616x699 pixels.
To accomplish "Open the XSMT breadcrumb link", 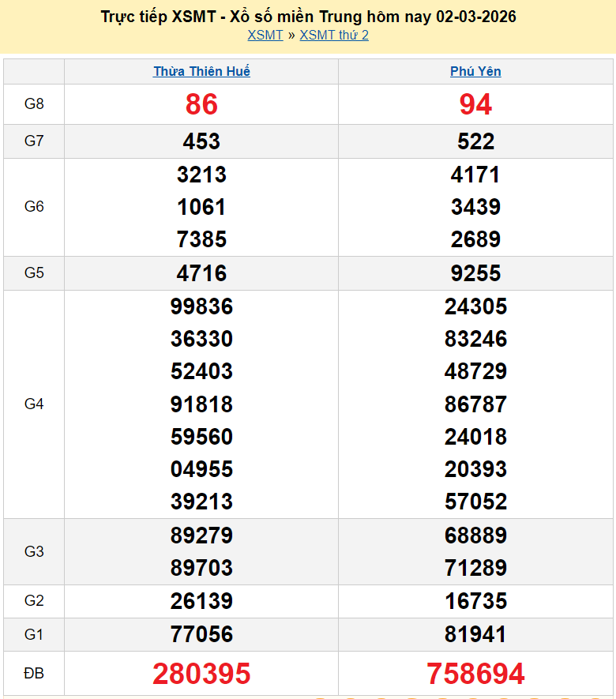I will click(265, 35).
